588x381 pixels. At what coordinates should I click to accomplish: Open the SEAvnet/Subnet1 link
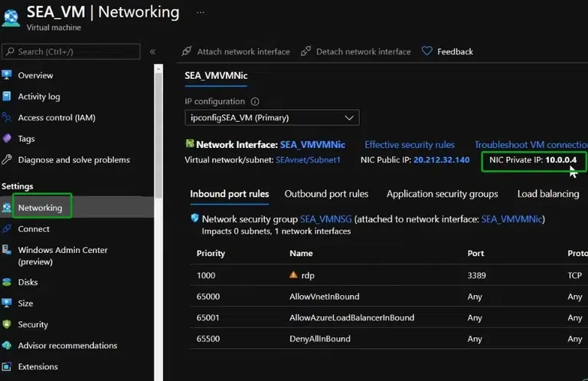tap(308, 160)
